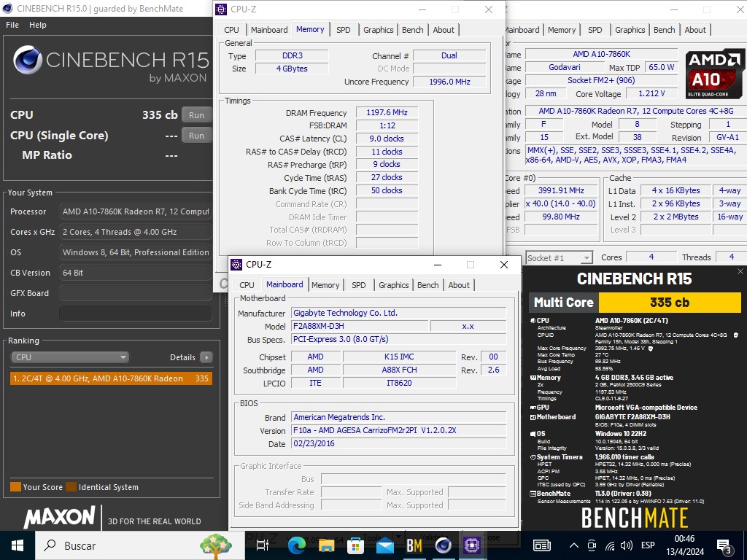
Task: Click BIOS date 02/23/2016 field
Action: click(x=399, y=443)
